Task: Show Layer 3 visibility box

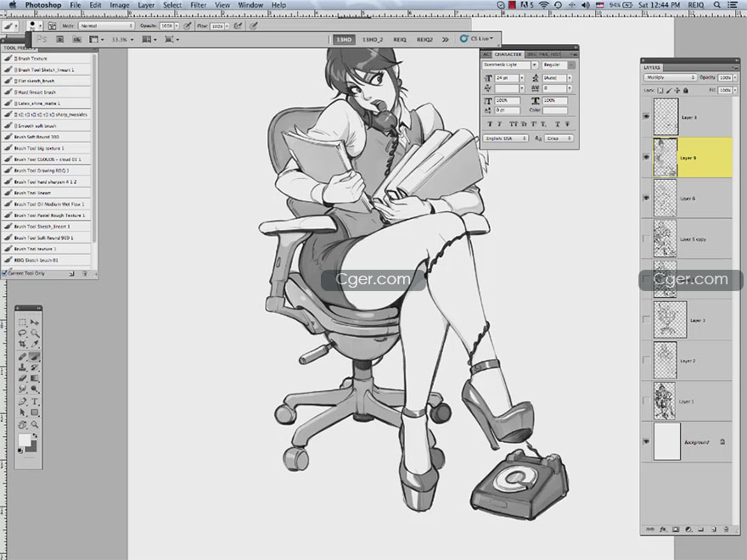Action: 646,320
